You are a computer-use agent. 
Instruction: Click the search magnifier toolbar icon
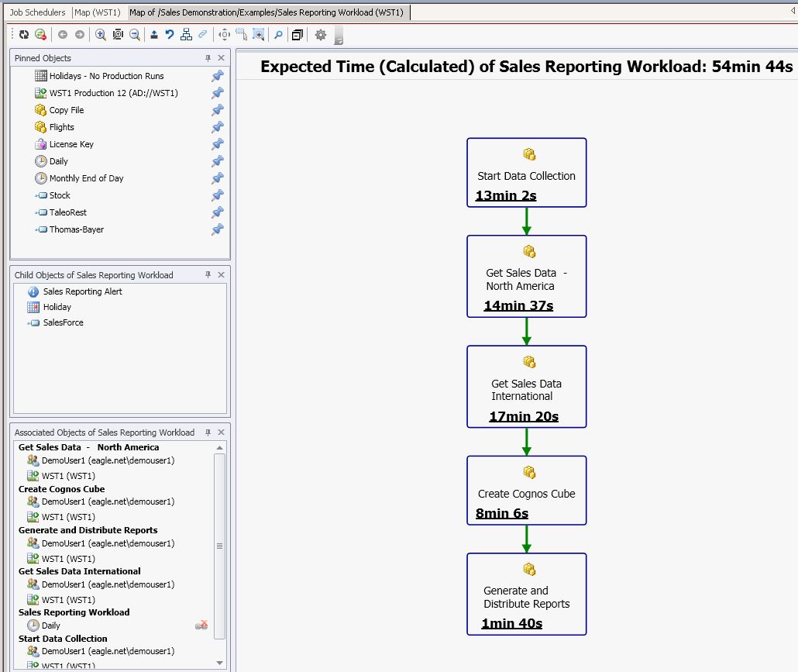[278, 35]
